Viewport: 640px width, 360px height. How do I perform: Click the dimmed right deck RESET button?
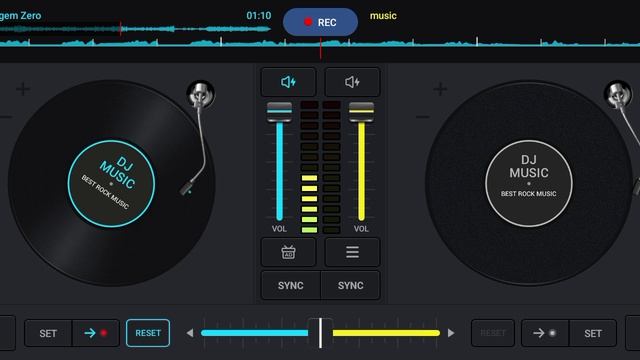pos(493,333)
